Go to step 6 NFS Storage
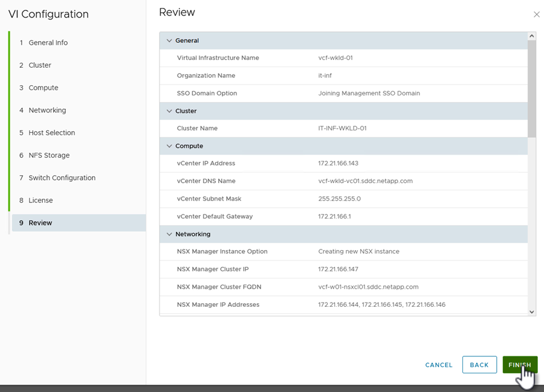The image size is (544, 392). pyautogui.click(x=49, y=155)
